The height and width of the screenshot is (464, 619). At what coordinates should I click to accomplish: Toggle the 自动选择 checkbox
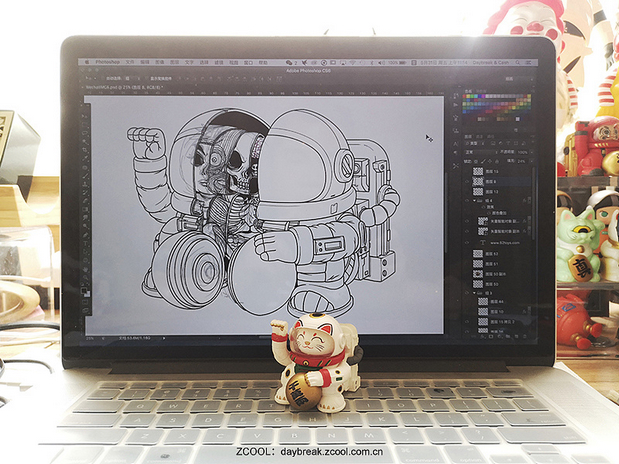coord(102,79)
